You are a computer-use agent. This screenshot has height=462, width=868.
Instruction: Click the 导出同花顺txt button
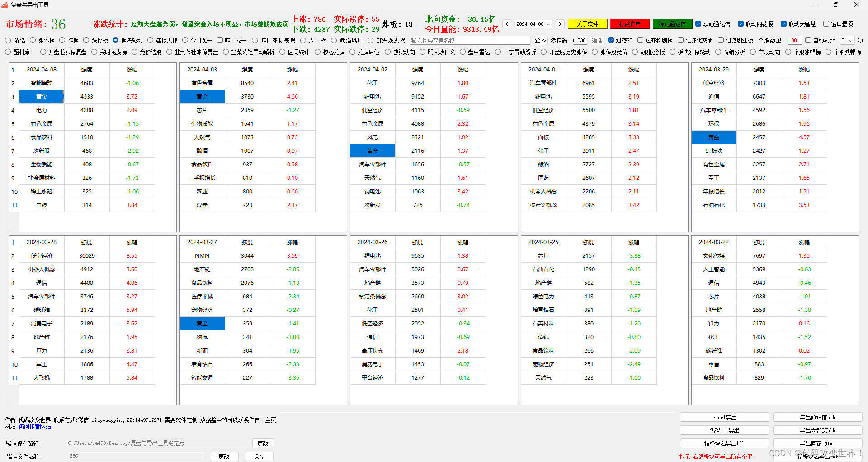817,443
